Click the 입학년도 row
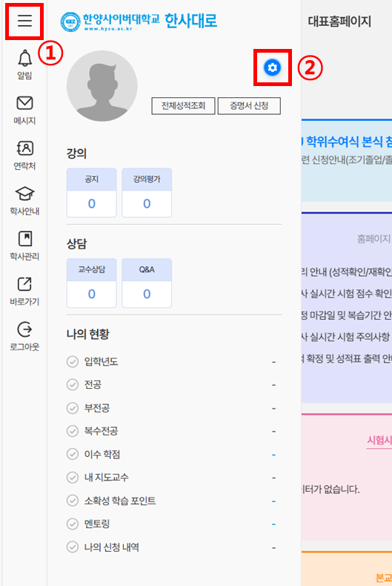The image size is (392, 586). 171,362
